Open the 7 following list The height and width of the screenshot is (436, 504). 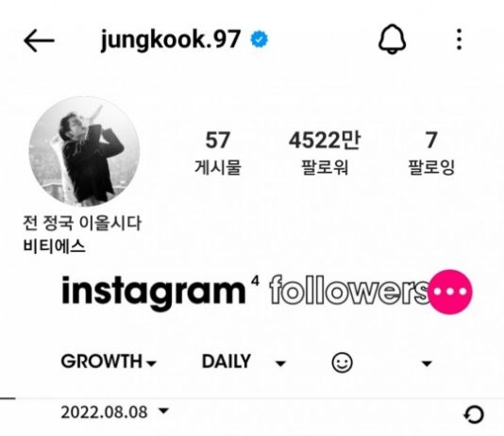(x=431, y=153)
